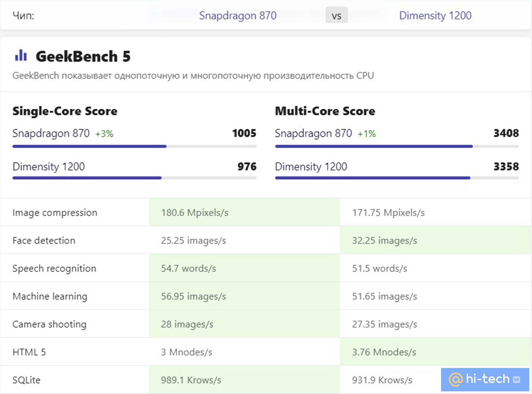Click the 51.5 words/s cell
This screenshot has height=394, width=532.
tap(436, 268)
